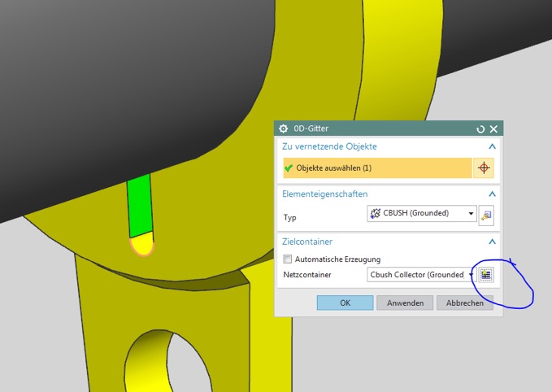Click the Abbrechen button
The width and height of the screenshot is (552, 392).
point(465,303)
